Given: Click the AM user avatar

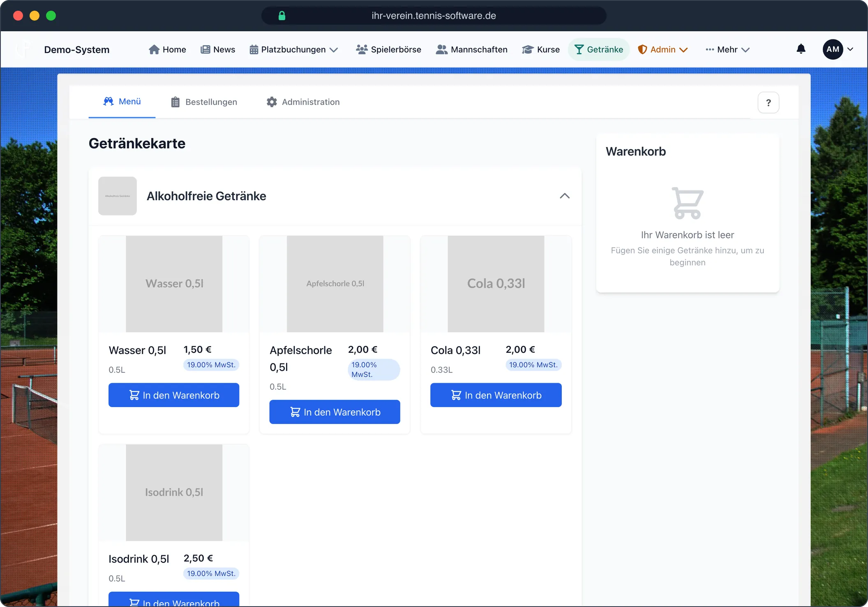Looking at the screenshot, I should (833, 49).
